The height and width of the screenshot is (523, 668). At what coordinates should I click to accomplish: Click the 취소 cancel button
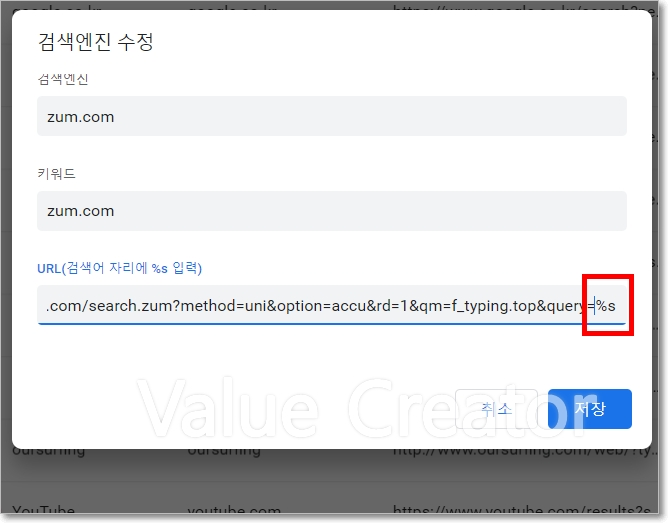496,409
